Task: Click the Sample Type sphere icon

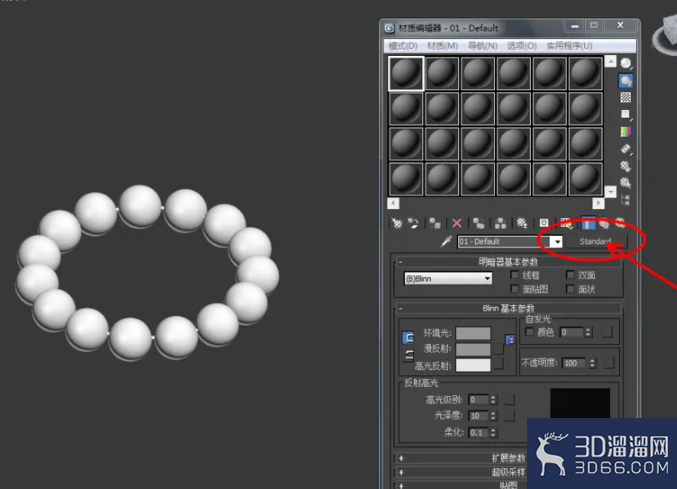Action: tap(626, 63)
